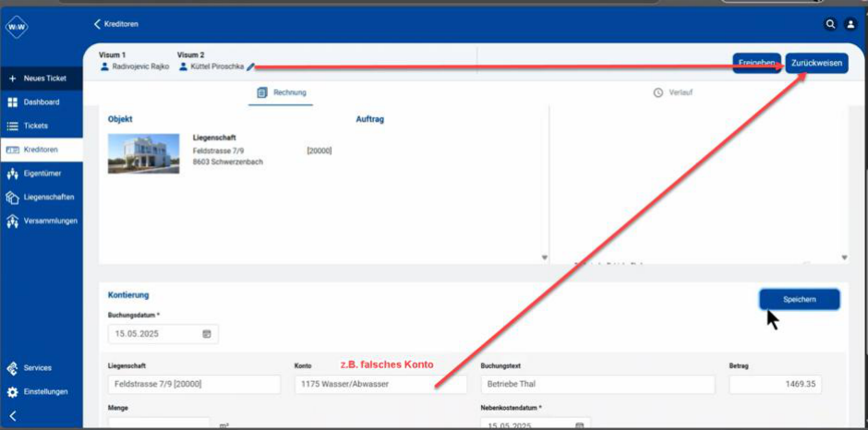868x430 pixels.
Task: Click the Versammlungen group icon
Action: pyautogui.click(x=13, y=221)
